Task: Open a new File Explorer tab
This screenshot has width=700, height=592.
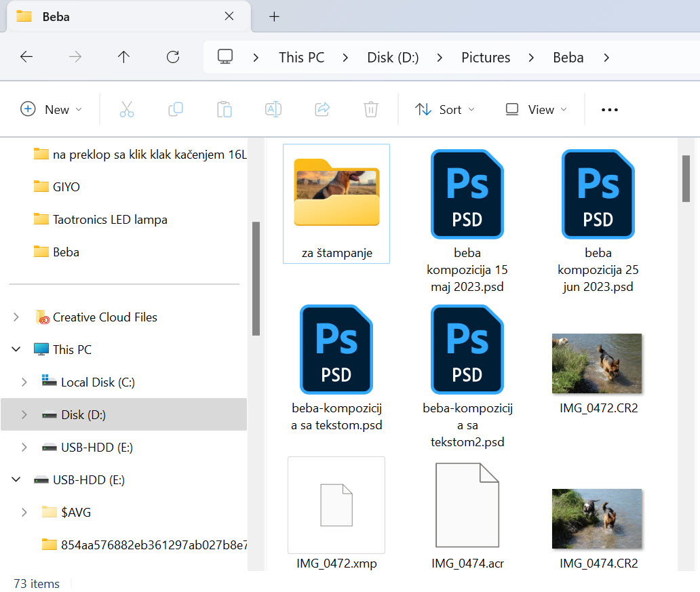Action: 274,16
